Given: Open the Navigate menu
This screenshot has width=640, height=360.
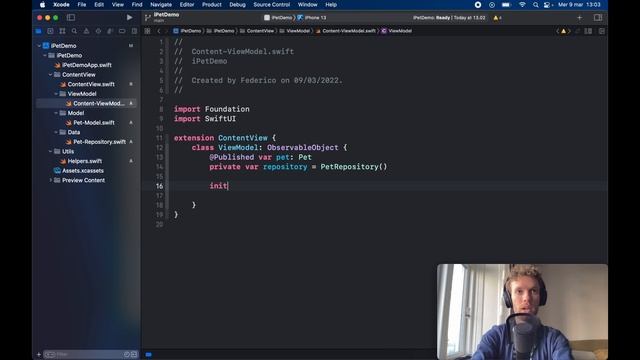Looking at the screenshot, I should (161, 5).
